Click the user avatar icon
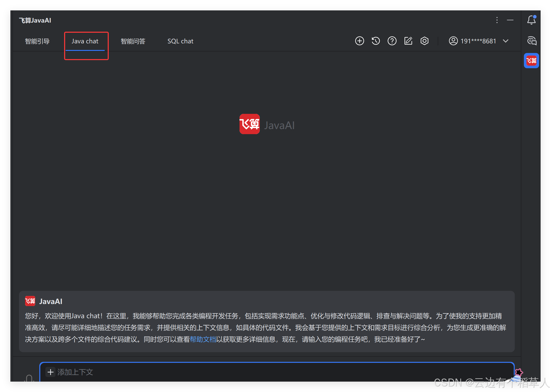 click(x=453, y=41)
